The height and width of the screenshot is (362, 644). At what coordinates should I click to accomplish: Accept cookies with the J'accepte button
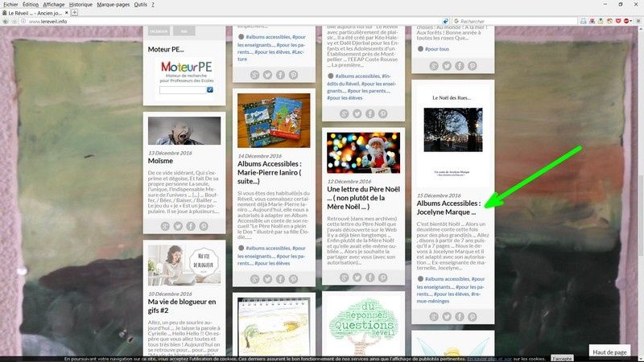point(561,359)
